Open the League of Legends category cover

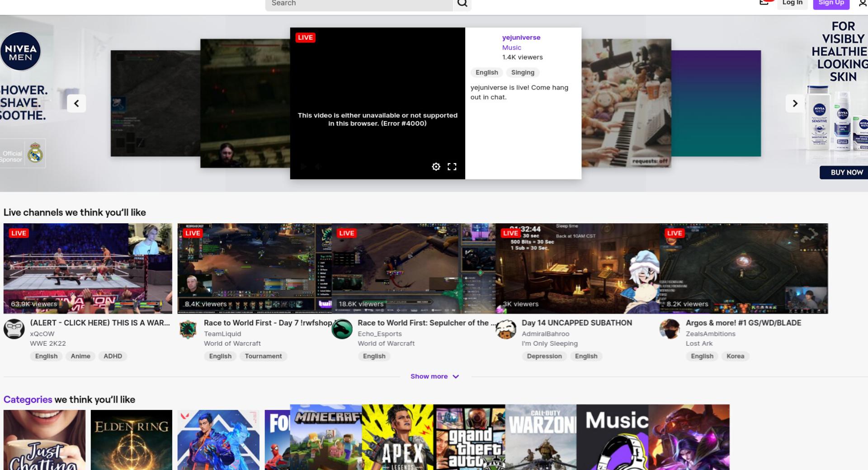coord(689,437)
